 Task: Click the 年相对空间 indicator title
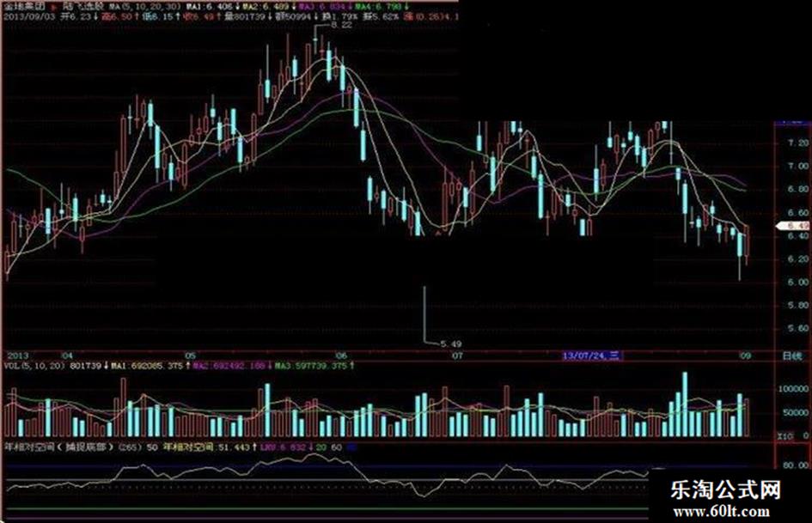[x=58, y=447]
